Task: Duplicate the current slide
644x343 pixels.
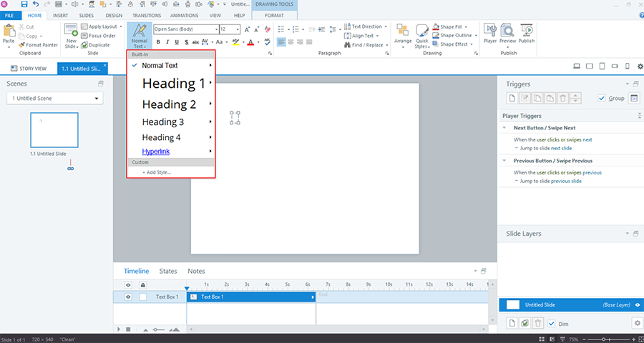Action: 95,45
